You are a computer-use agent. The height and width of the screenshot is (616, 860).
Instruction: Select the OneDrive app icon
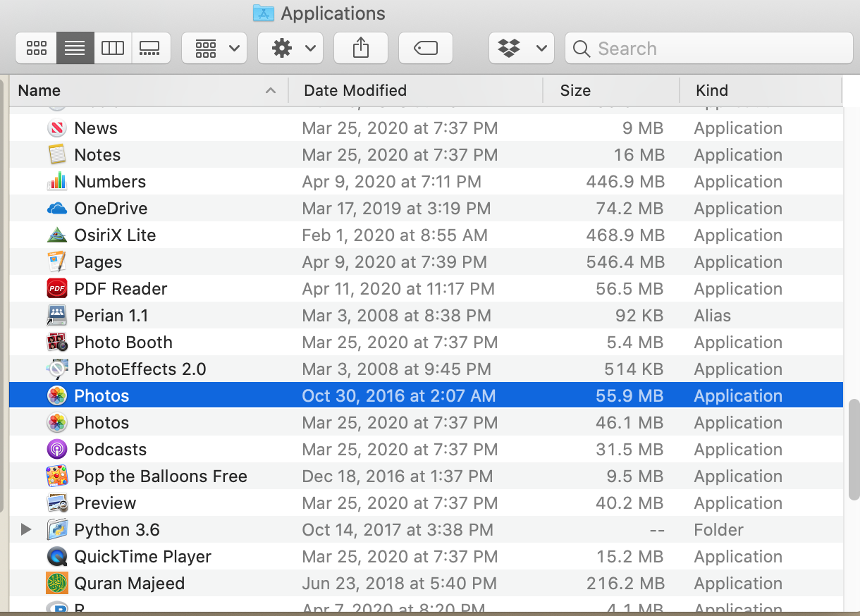(x=57, y=209)
